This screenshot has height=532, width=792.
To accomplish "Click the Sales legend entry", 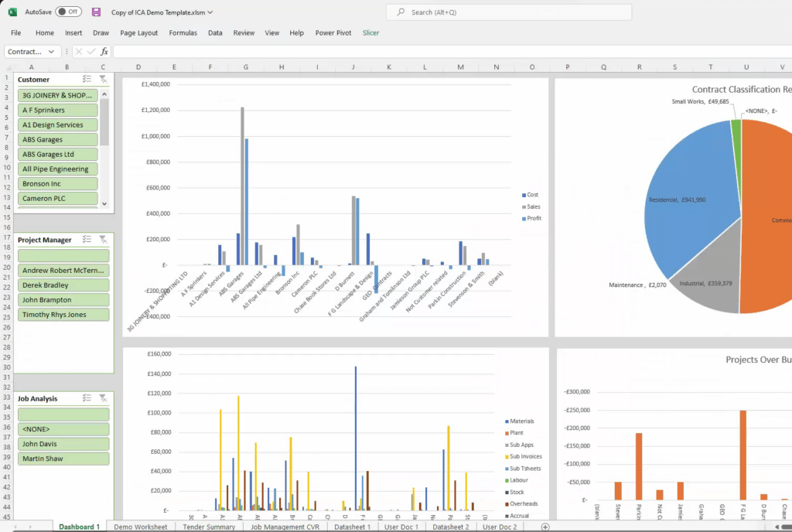I will [531, 206].
